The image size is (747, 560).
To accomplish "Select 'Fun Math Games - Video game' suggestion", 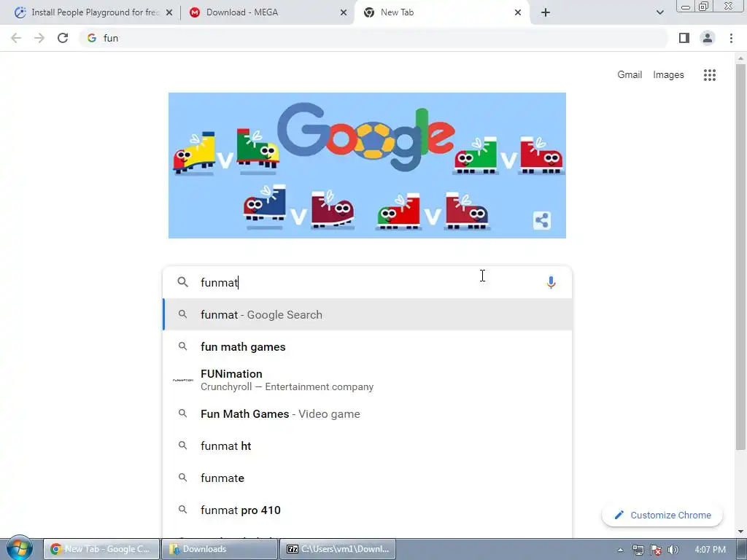I will point(368,414).
